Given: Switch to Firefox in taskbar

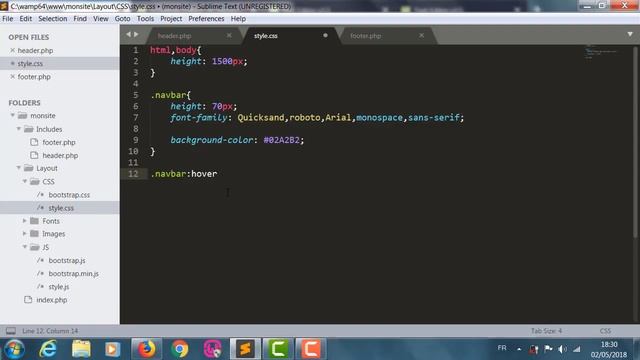Looking at the screenshot, I should 147,349.
